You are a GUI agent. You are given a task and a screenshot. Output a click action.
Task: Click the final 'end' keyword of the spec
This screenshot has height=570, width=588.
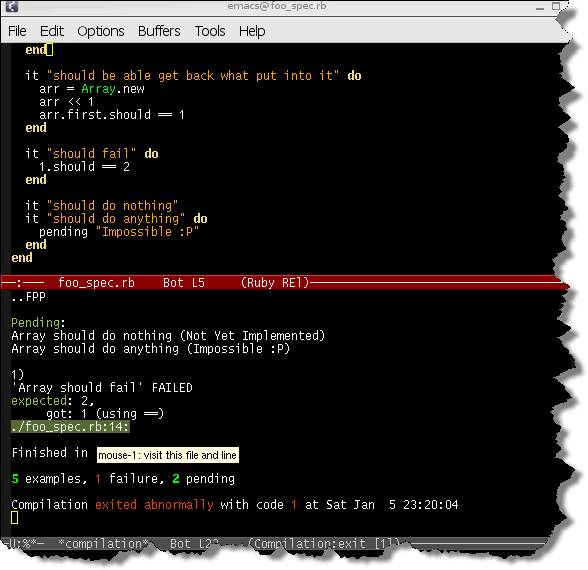pyautogui.click(x=22, y=258)
